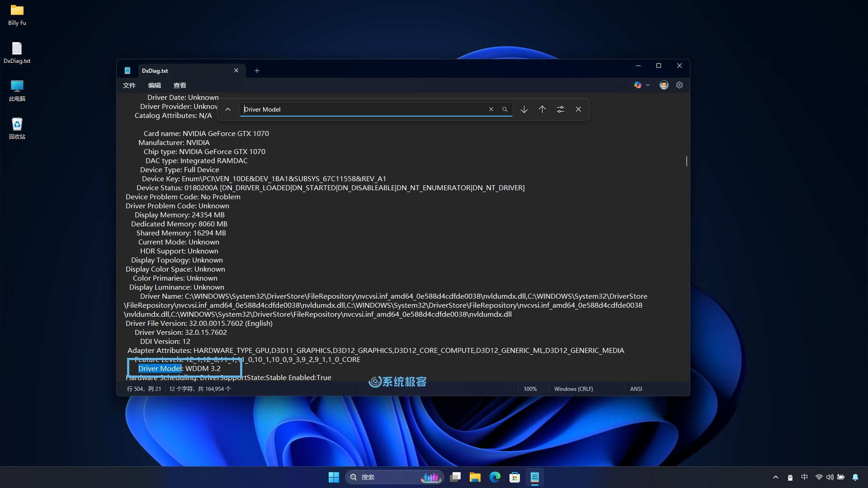Open the 文件 menu
868x488 pixels.
tap(129, 85)
